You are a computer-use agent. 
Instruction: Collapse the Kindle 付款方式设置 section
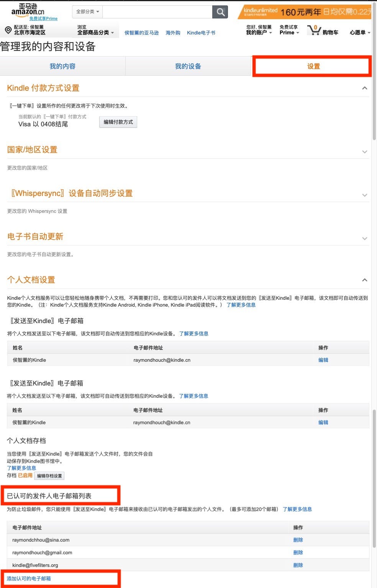(365, 88)
